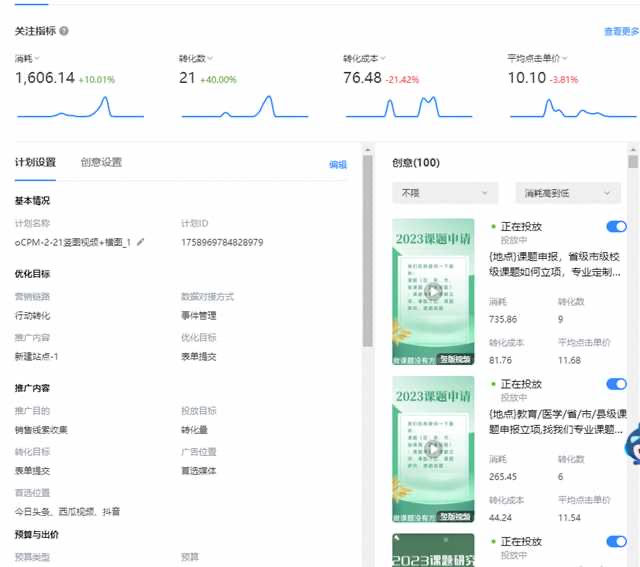
Task: Open the 不限 filter dropdown
Action: (445, 193)
